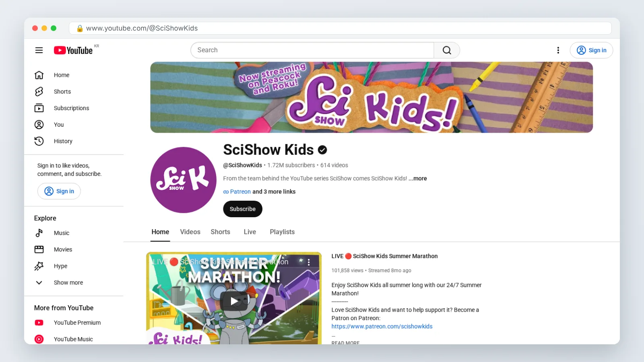Click the Home icon in sidebar
This screenshot has width=644, height=362.
point(39,75)
